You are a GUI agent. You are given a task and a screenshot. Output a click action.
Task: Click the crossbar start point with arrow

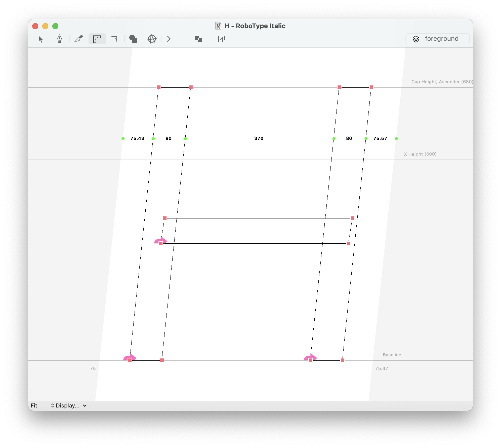click(161, 243)
